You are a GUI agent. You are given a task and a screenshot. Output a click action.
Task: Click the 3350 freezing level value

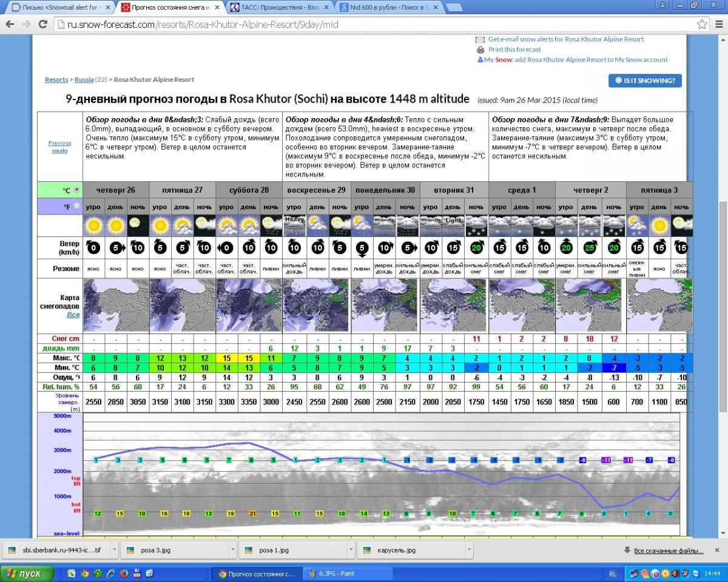[x=249, y=402]
